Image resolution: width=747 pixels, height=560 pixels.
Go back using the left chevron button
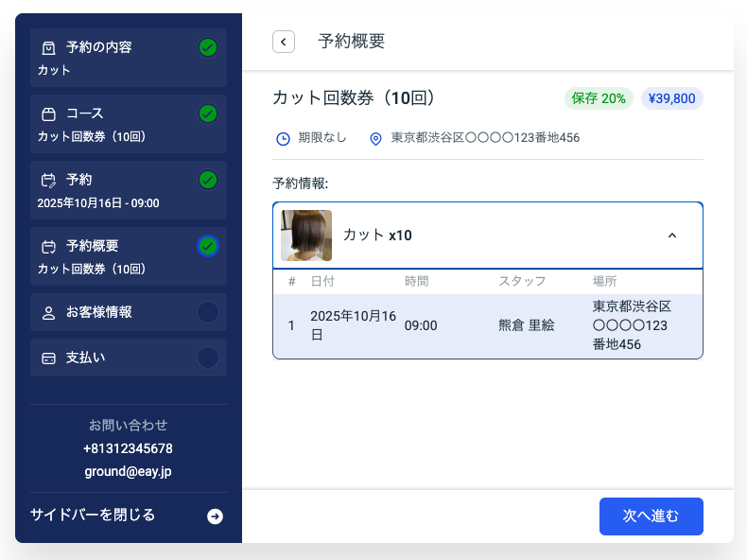tap(284, 42)
